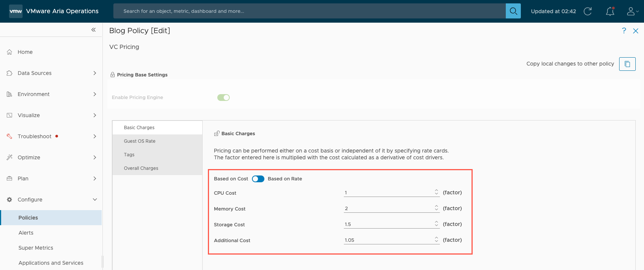This screenshot has width=644, height=270.
Task: Toggle Enable Pricing Engine switch
Action: click(223, 98)
